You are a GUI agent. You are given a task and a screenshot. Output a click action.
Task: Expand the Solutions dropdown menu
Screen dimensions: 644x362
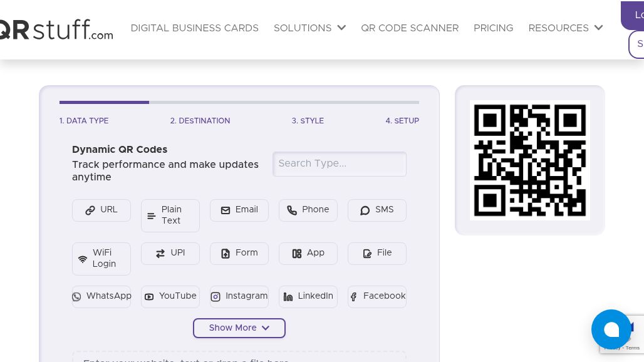pos(309,28)
